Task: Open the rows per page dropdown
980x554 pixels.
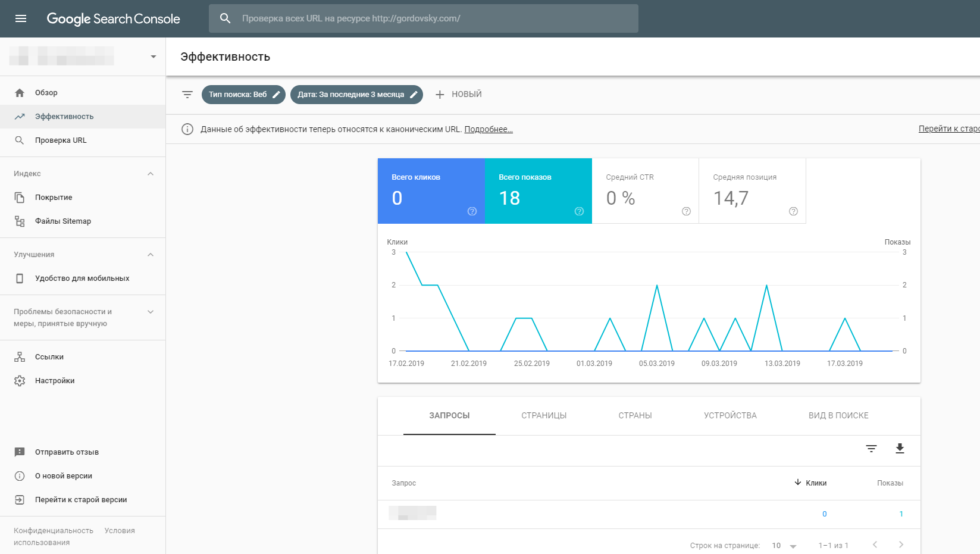Action: 784,546
